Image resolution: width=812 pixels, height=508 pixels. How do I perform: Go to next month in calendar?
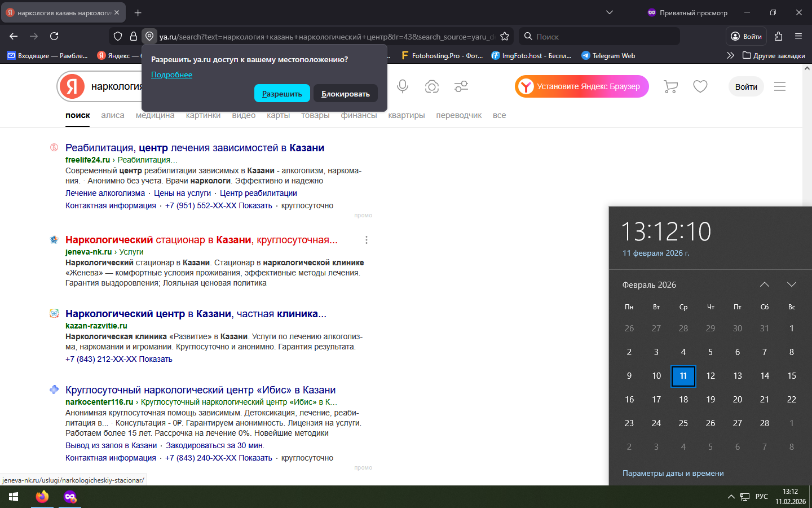pos(792,284)
